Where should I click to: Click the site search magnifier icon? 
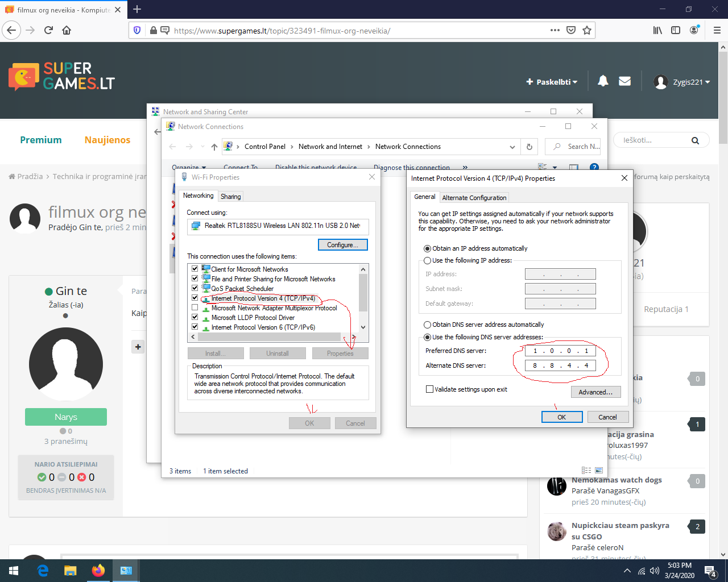[x=695, y=140]
